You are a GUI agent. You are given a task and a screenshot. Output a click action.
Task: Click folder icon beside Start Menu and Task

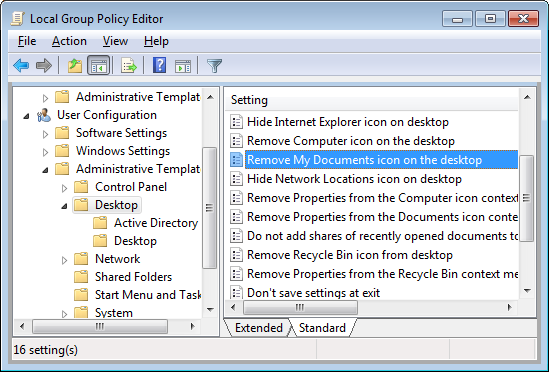(81, 295)
